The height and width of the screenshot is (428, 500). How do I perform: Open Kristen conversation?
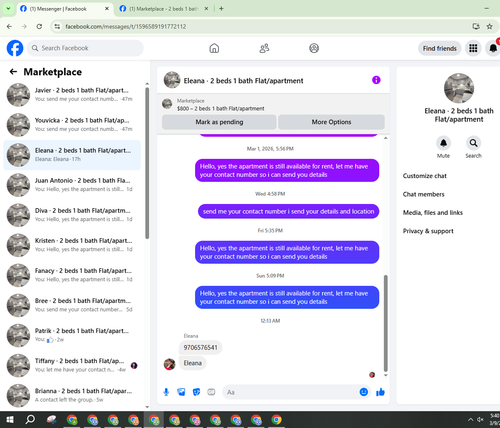[72, 245]
